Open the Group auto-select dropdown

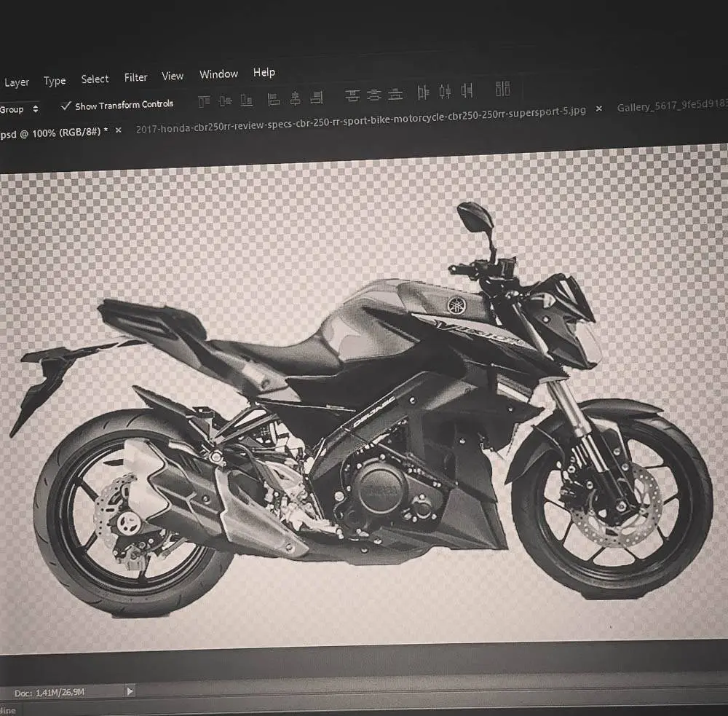tap(20, 110)
